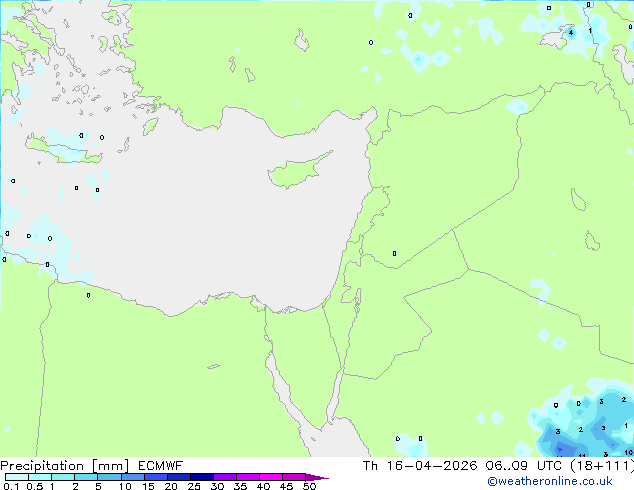This screenshot has height=490, width=634.
Task: Click the 1–2 mm legend color swatch
Action: [x=63, y=477]
